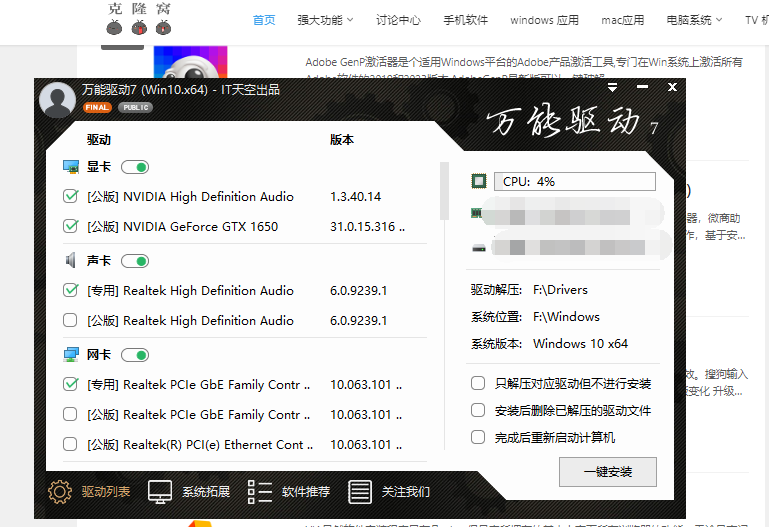Viewport: 769px width, 527px height.
Task: Expand 电脑系统 menu on website
Action: click(694, 20)
